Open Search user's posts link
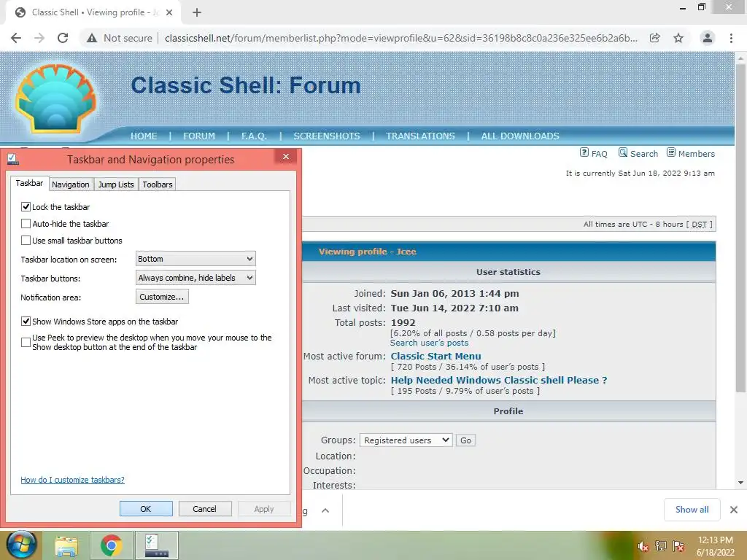 pos(429,343)
